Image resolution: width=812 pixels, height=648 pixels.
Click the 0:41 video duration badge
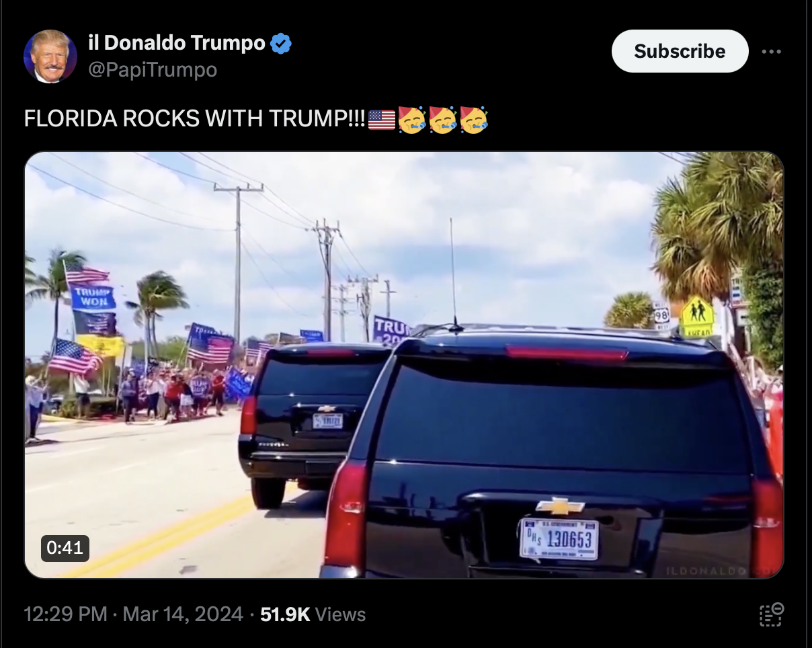(x=65, y=548)
